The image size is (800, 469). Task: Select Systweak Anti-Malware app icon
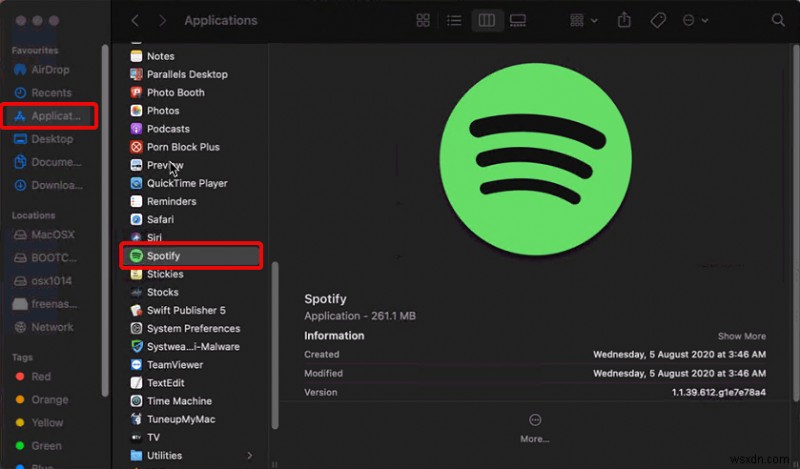coord(136,347)
